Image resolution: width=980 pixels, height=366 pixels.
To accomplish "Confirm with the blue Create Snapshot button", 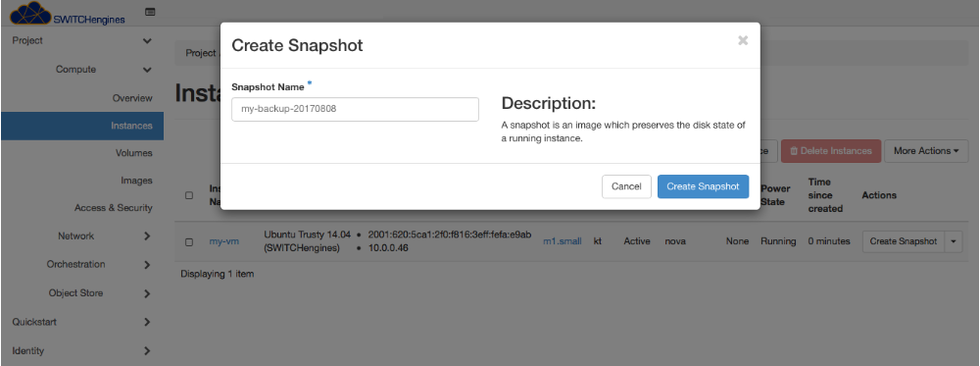I will coord(703,186).
